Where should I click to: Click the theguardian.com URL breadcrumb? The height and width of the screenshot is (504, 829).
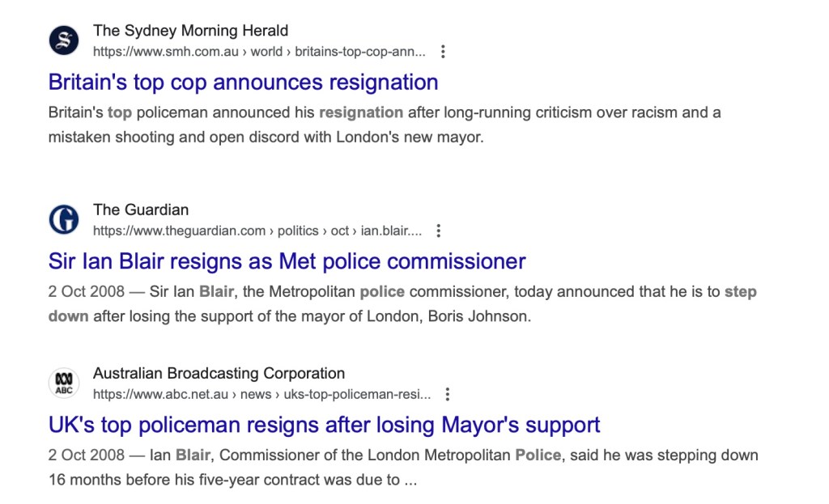point(257,231)
